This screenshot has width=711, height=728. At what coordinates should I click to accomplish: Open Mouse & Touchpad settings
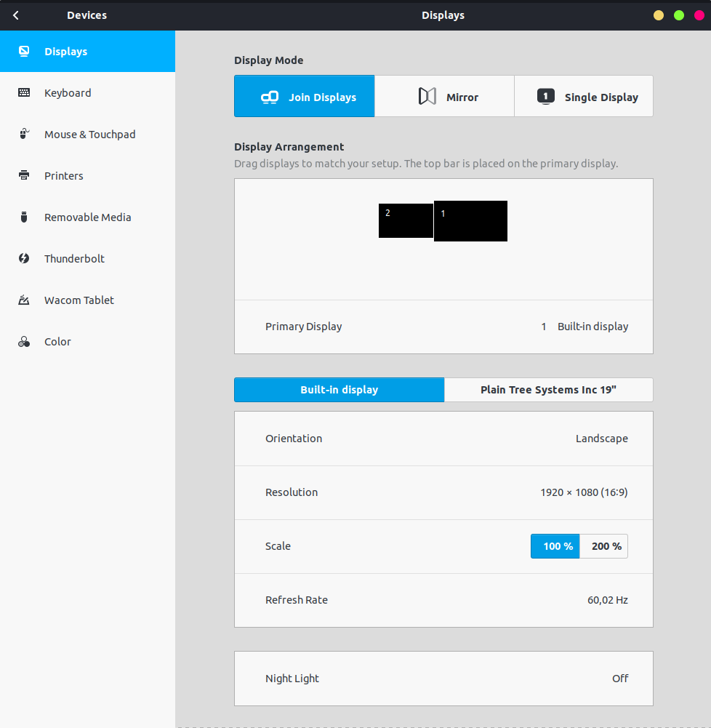(x=88, y=134)
